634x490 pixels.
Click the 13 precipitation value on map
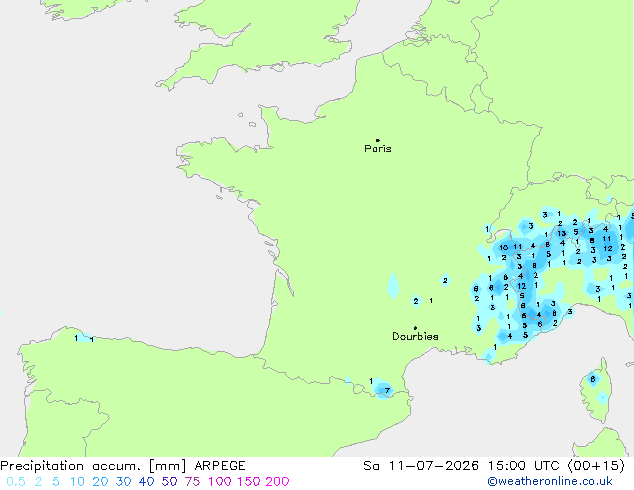561,233
